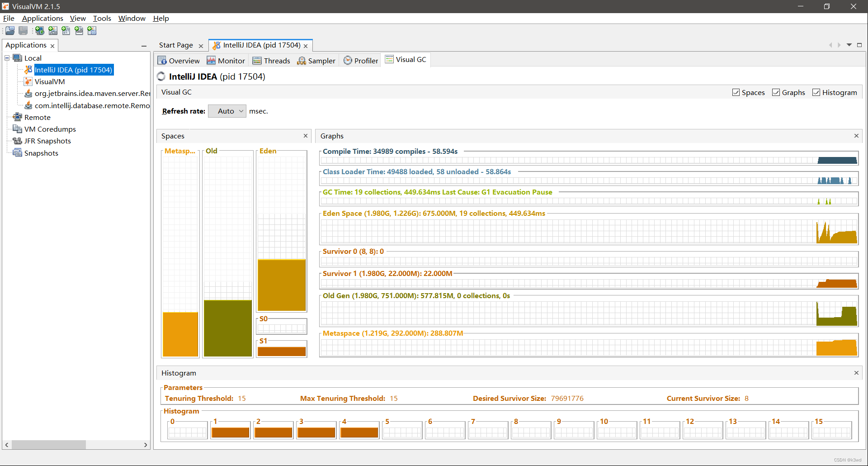Select IntelliJ IDEA (pid 17504) in tree
Viewport: 868px width, 466px height.
(x=73, y=70)
